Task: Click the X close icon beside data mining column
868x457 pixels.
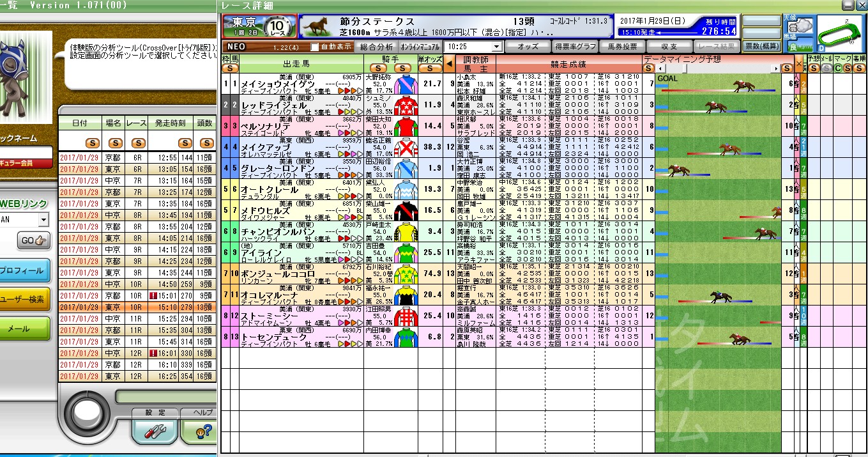Action: click(799, 63)
